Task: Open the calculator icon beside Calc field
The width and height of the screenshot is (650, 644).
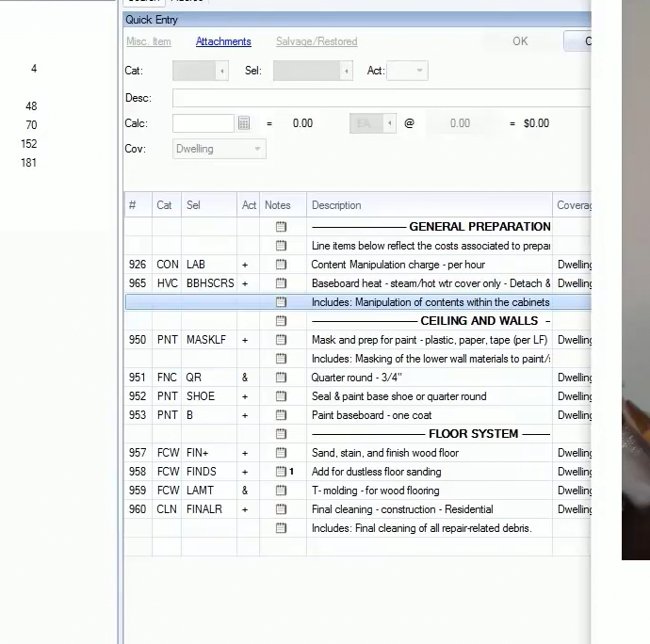Action: tap(244, 123)
